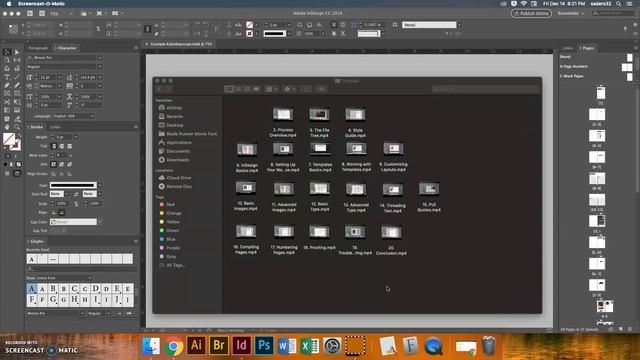Select the Selection tool in the toolbox
Viewport: 640px width, 360px height.
coord(7,52)
